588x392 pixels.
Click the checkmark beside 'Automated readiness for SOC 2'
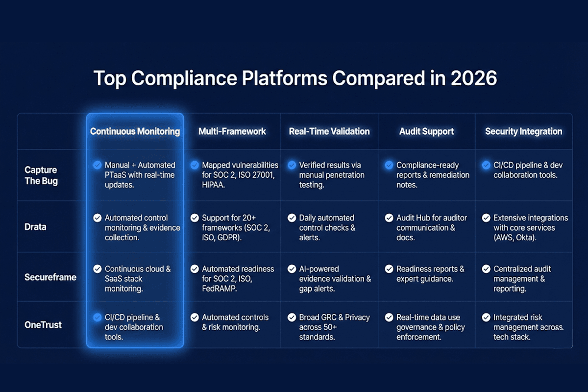pyautogui.click(x=194, y=269)
